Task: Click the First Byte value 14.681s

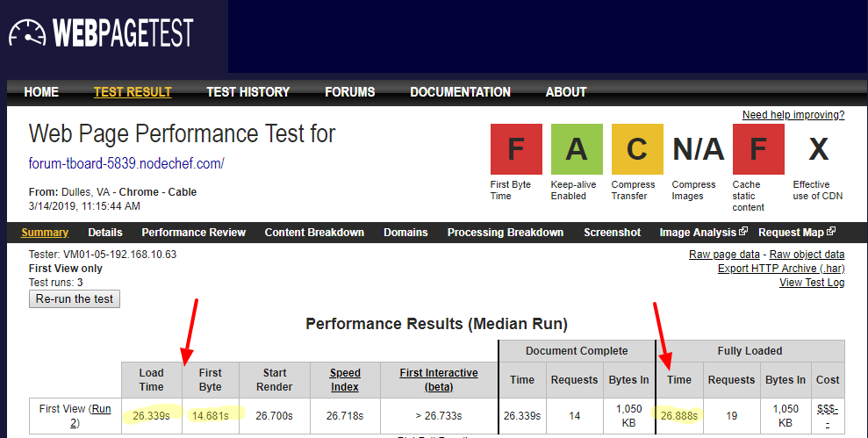Action: tap(211, 416)
